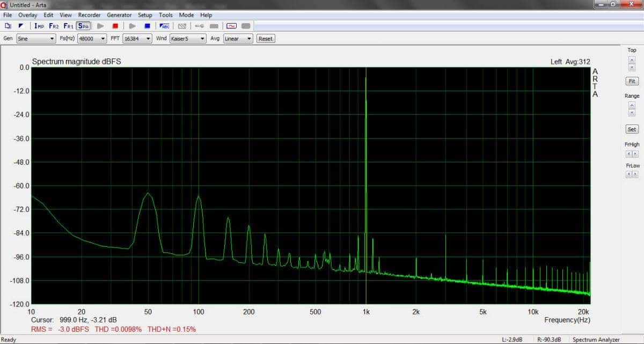
Task: Click the connector plug toolbar icon
Action: tap(199, 26)
